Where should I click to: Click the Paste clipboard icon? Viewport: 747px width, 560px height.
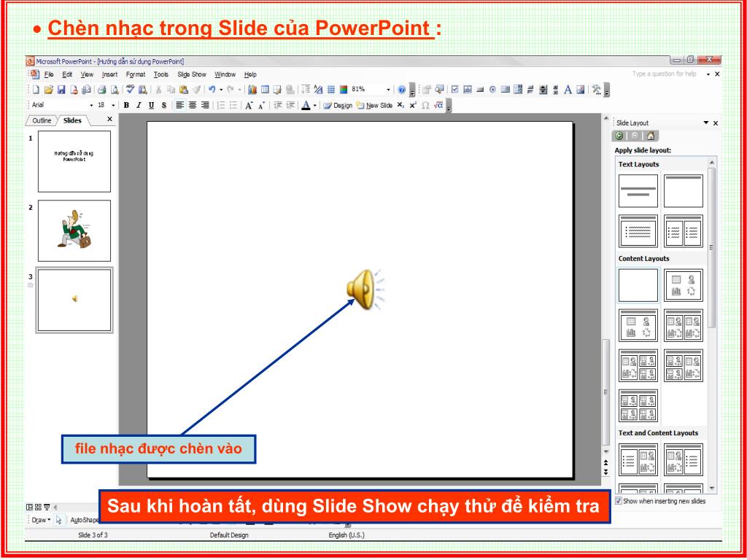pyautogui.click(x=183, y=90)
